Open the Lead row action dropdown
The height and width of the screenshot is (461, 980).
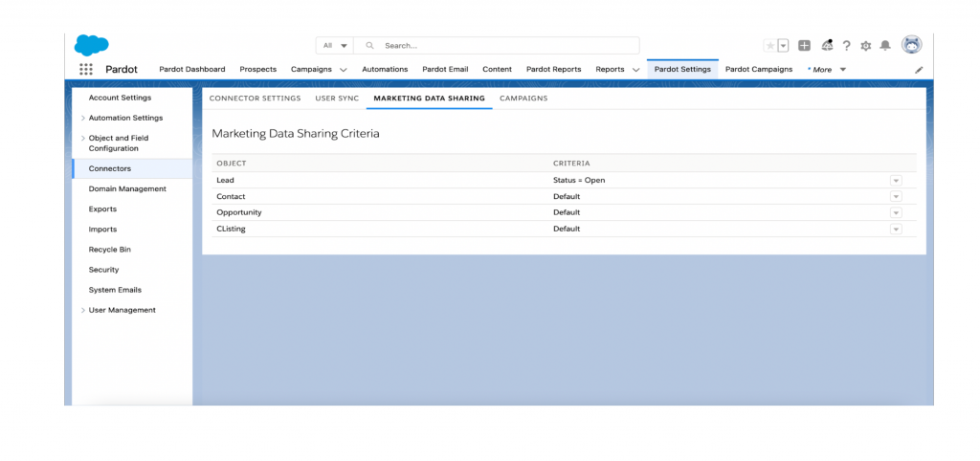(896, 180)
